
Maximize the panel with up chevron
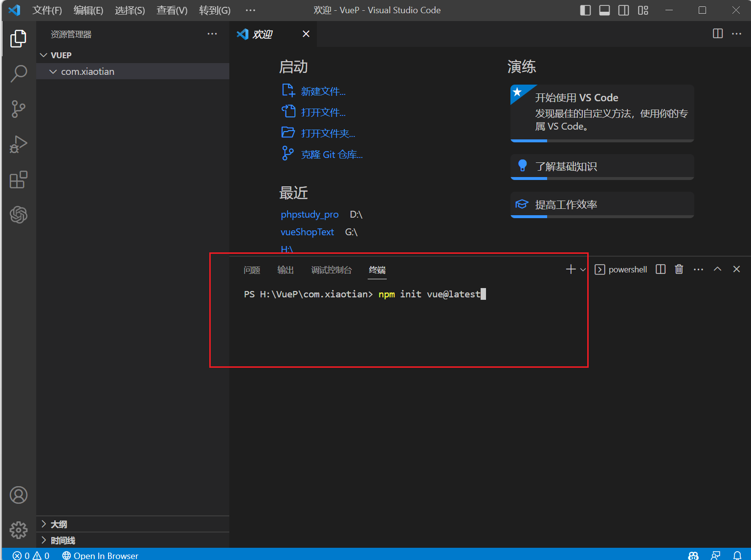(718, 269)
